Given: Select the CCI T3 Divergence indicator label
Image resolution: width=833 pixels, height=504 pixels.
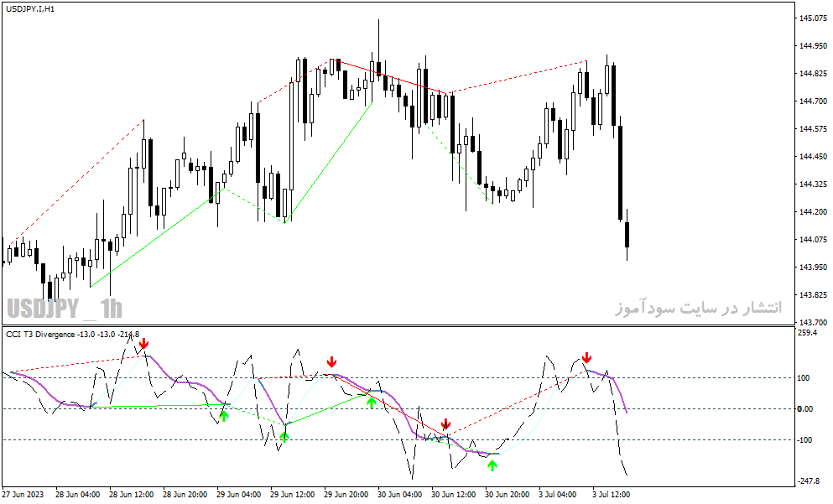Looking at the screenshot, I should tap(73, 334).
